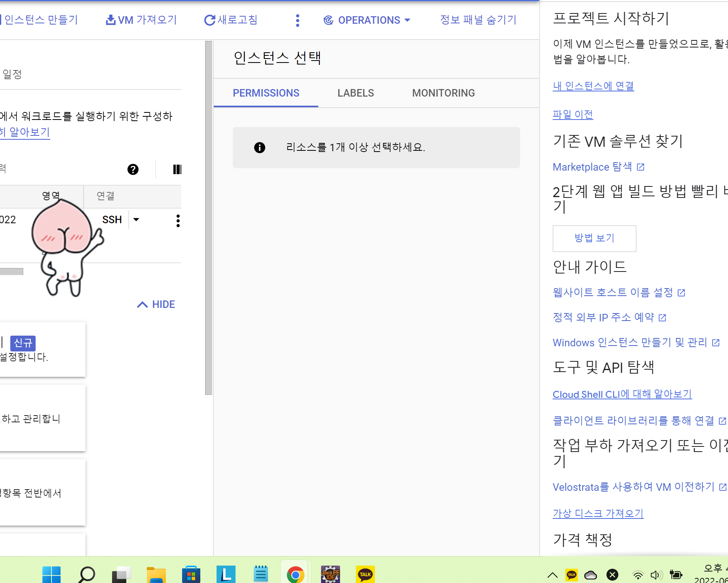The height and width of the screenshot is (583, 728).
Task: Click the help question mark icon
Action: pos(133,169)
